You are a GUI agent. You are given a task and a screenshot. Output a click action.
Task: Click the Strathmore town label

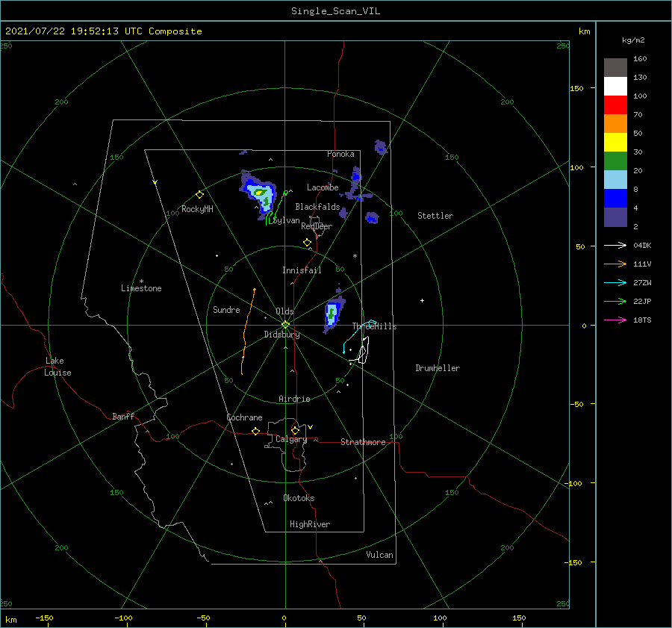363,442
